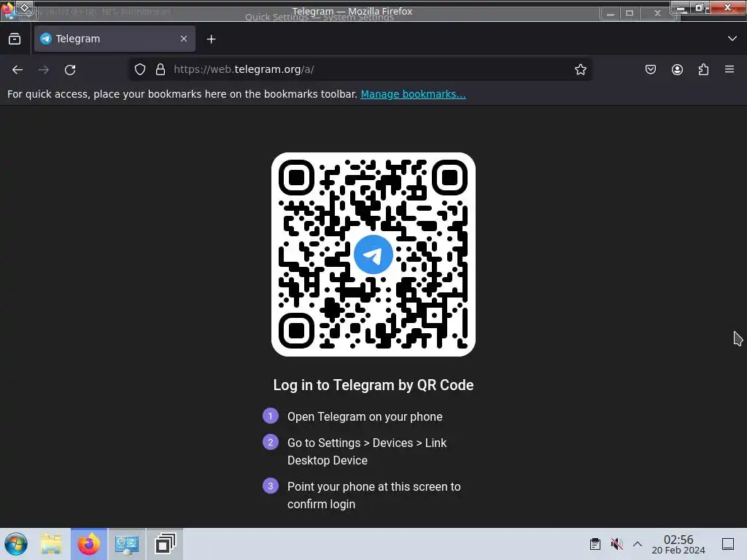Open the Start menu orb in taskbar
The image size is (747, 560).
pyautogui.click(x=16, y=544)
